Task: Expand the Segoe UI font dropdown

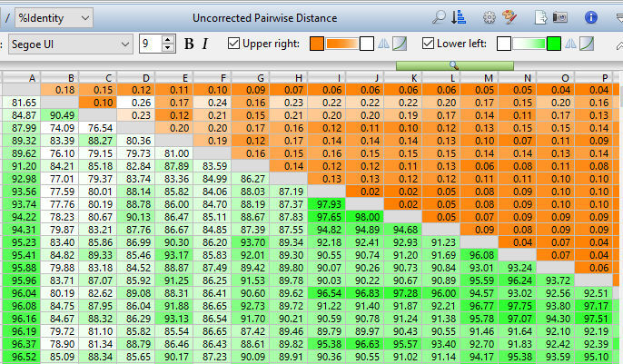Action: (x=124, y=44)
